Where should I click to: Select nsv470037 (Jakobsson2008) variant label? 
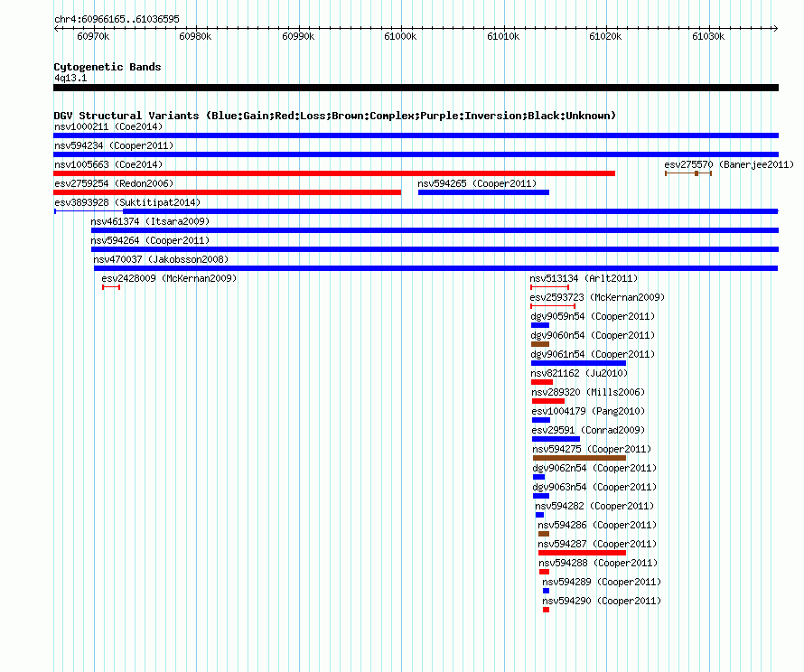161,259
